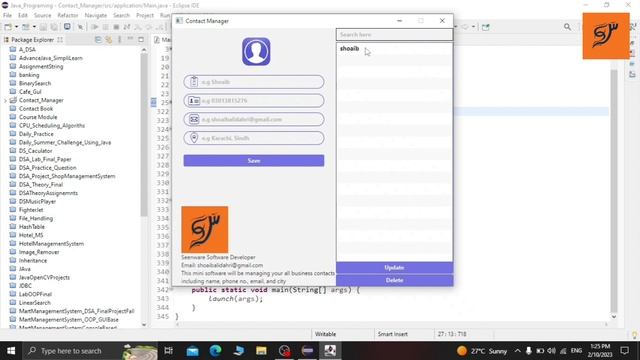Select the HotelManagementSystem project
The height and width of the screenshot is (360, 640).
[51, 244]
